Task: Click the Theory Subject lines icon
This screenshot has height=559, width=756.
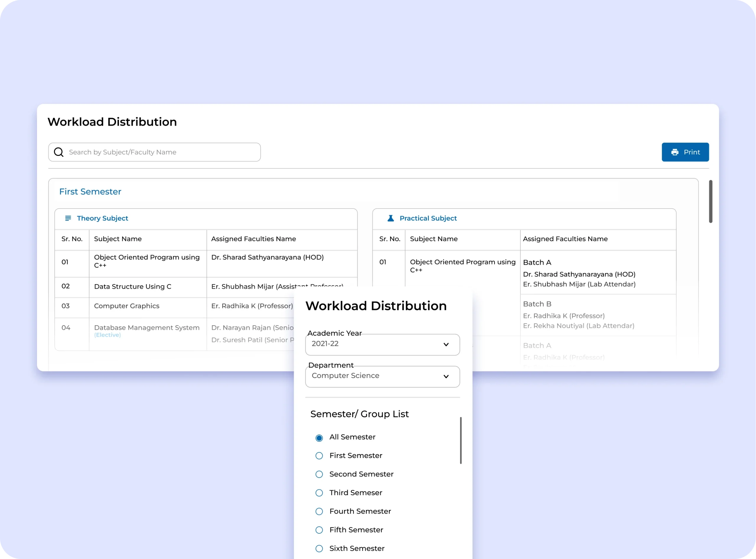Action: (x=68, y=218)
